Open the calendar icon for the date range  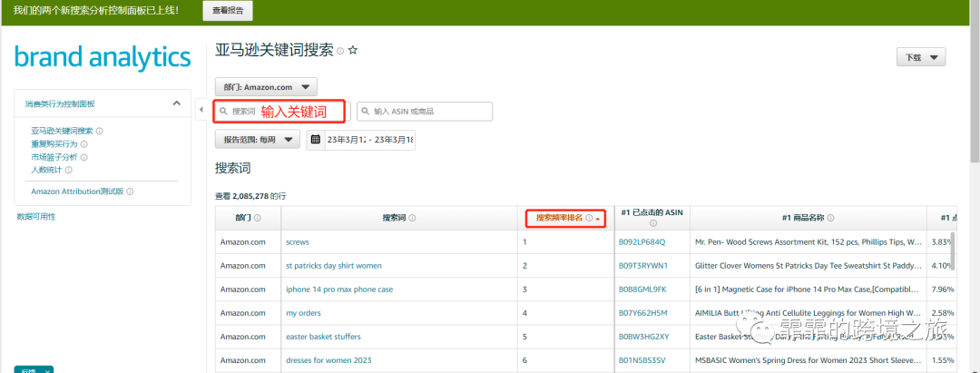316,140
